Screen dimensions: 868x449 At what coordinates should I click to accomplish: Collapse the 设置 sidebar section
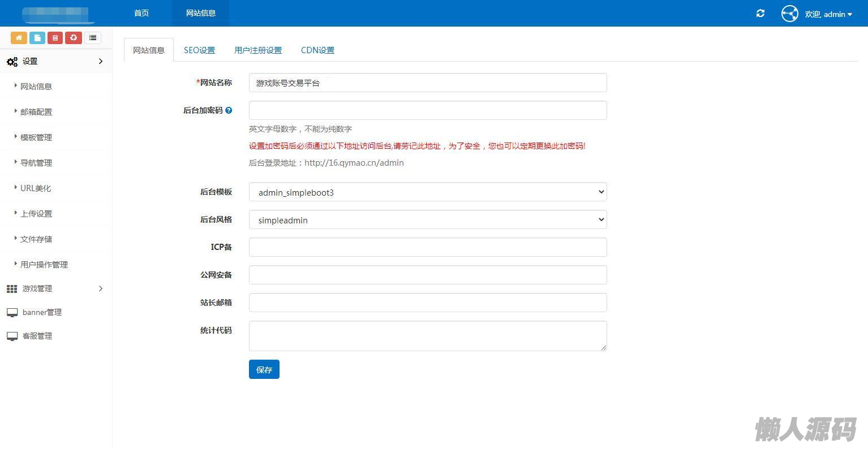55,61
